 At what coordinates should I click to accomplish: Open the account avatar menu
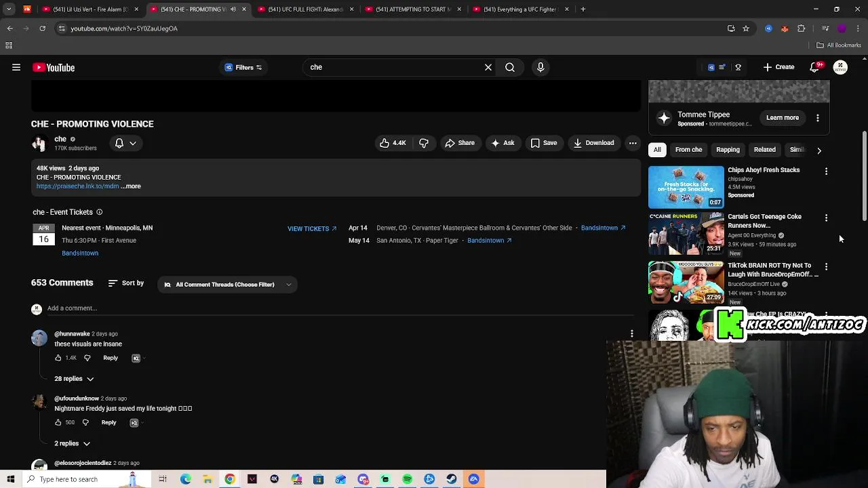[x=840, y=67]
